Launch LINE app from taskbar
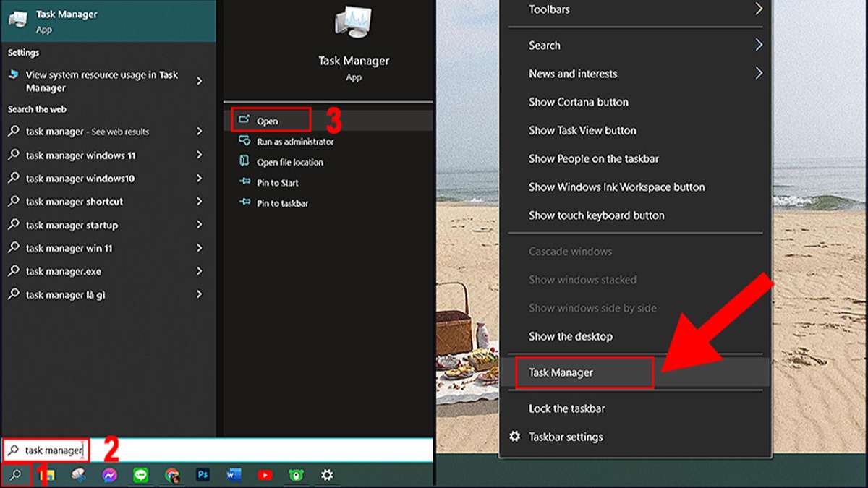 (x=140, y=475)
